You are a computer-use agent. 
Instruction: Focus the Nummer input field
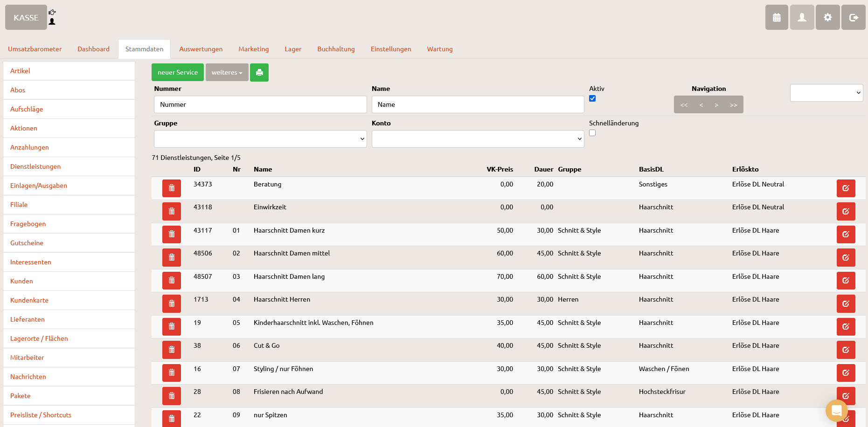[x=260, y=104]
